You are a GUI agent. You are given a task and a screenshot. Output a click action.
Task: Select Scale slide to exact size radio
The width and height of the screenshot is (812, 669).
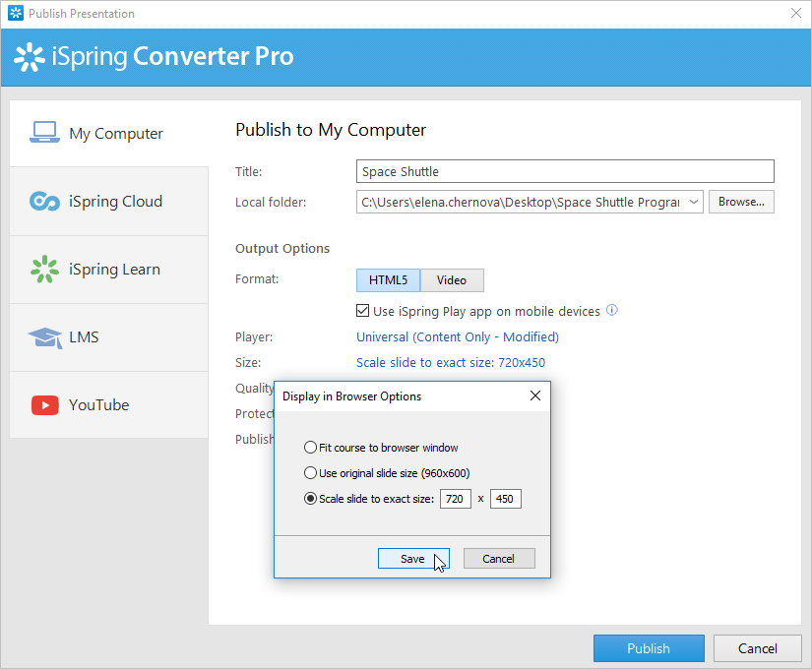(310, 499)
